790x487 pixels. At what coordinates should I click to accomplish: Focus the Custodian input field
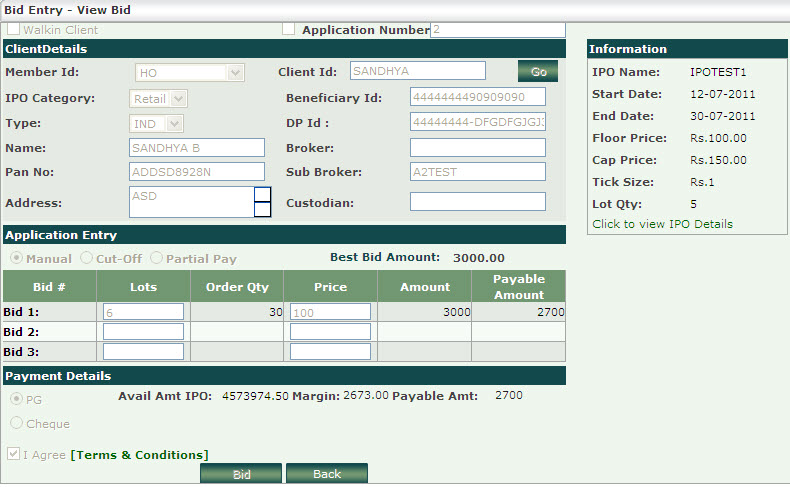pos(477,202)
